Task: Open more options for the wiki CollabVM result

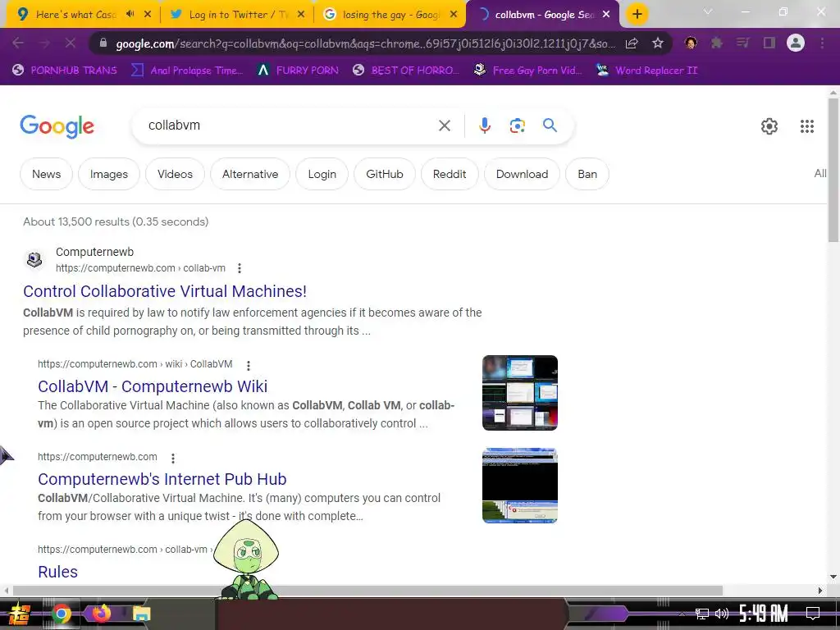Action: (x=248, y=365)
